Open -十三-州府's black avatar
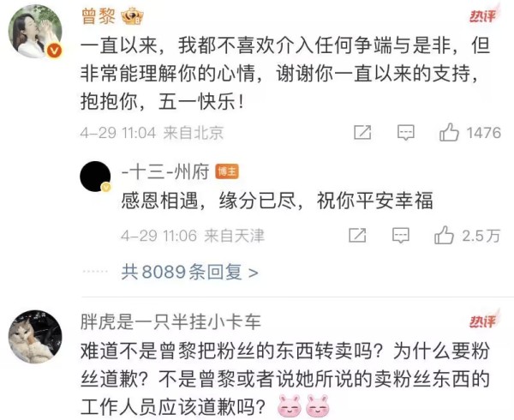 point(95,177)
